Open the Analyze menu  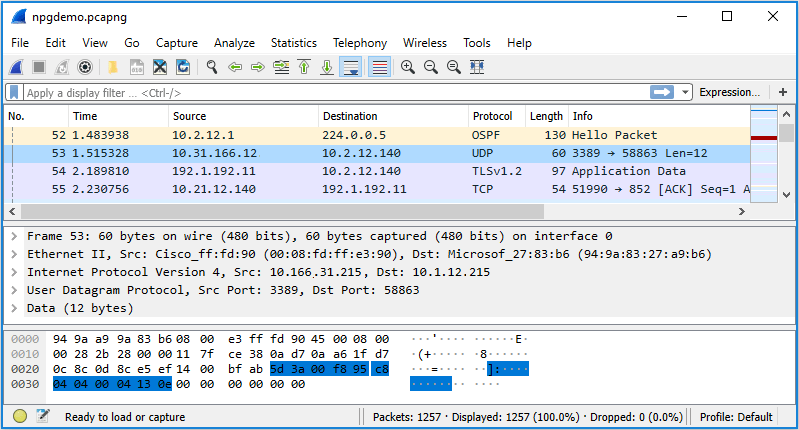(234, 43)
